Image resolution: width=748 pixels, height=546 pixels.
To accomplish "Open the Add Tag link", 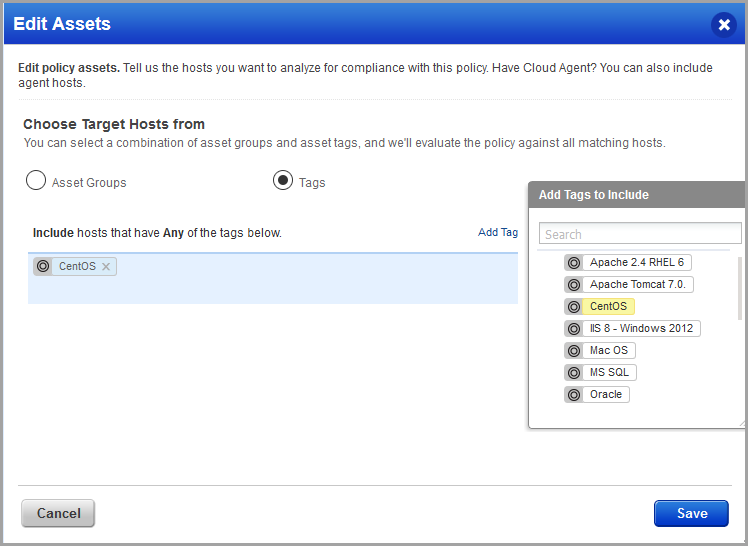I will pos(498,232).
